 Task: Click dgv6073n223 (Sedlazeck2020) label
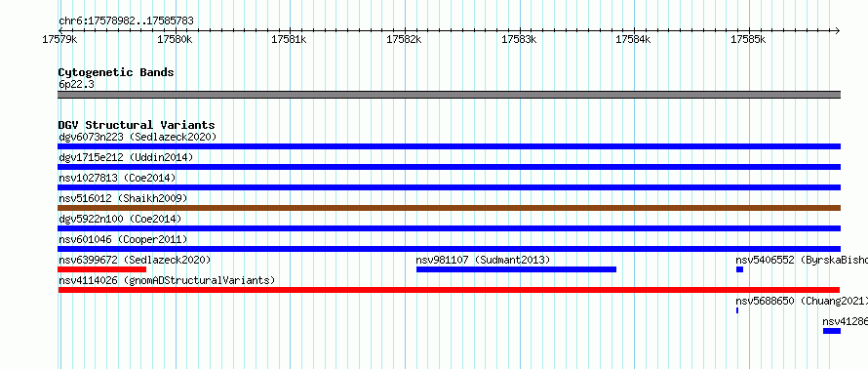[138, 137]
